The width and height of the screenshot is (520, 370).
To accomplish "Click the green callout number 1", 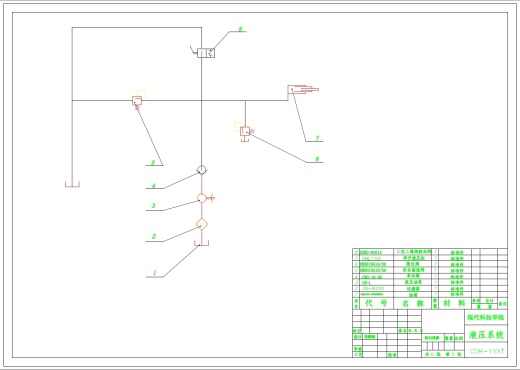I will point(154,273).
